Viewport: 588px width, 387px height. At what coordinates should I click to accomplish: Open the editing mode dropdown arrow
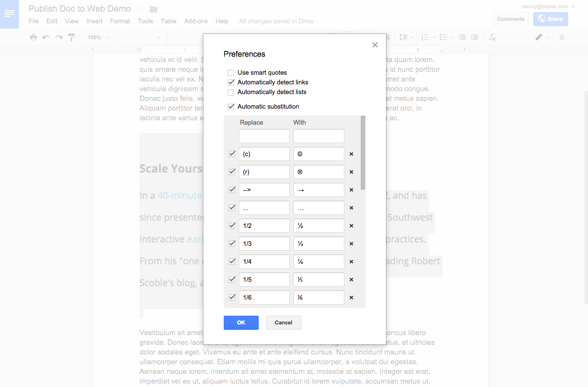pyautogui.click(x=547, y=37)
